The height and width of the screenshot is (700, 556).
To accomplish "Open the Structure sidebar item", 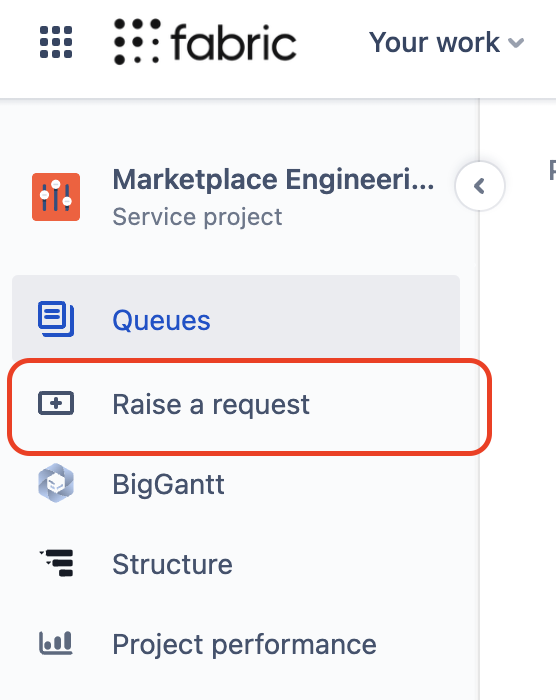I will [x=236, y=564].
